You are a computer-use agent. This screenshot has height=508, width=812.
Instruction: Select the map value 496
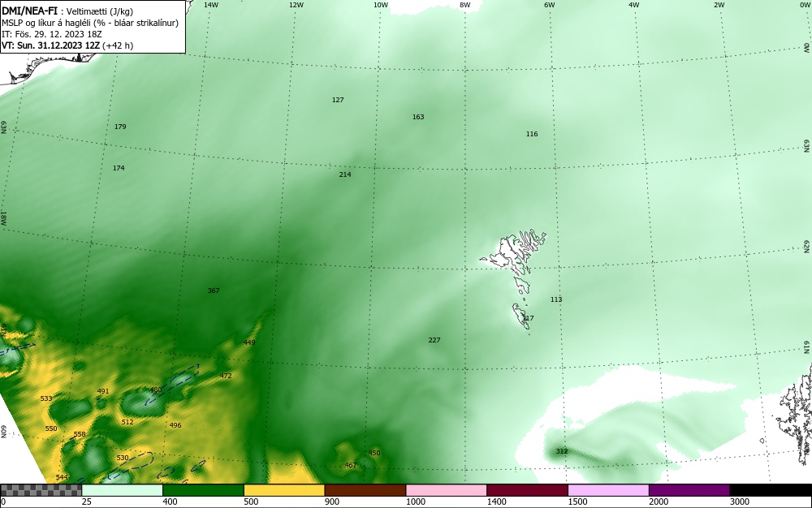[x=175, y=426]
